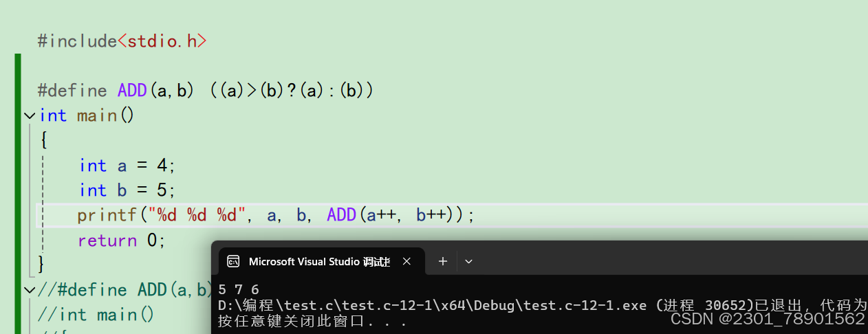Screen dimensions: 868x334
Task: Click the ADD(a++, b++) macro call
Action: [394, 215]
